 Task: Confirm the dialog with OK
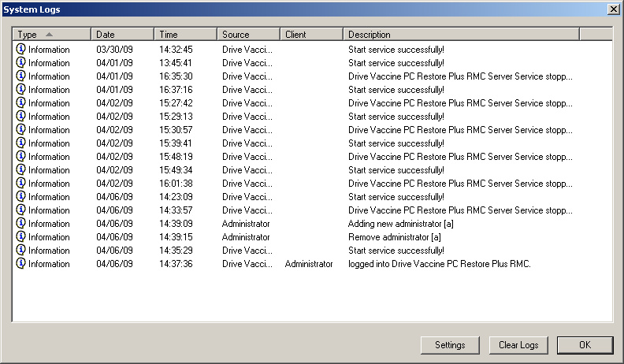tap(585, 345)
